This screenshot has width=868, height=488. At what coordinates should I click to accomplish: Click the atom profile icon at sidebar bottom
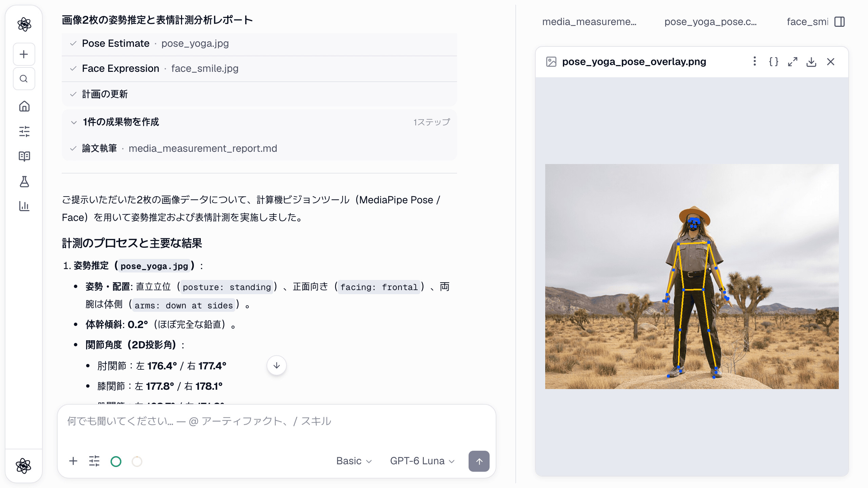23,466
